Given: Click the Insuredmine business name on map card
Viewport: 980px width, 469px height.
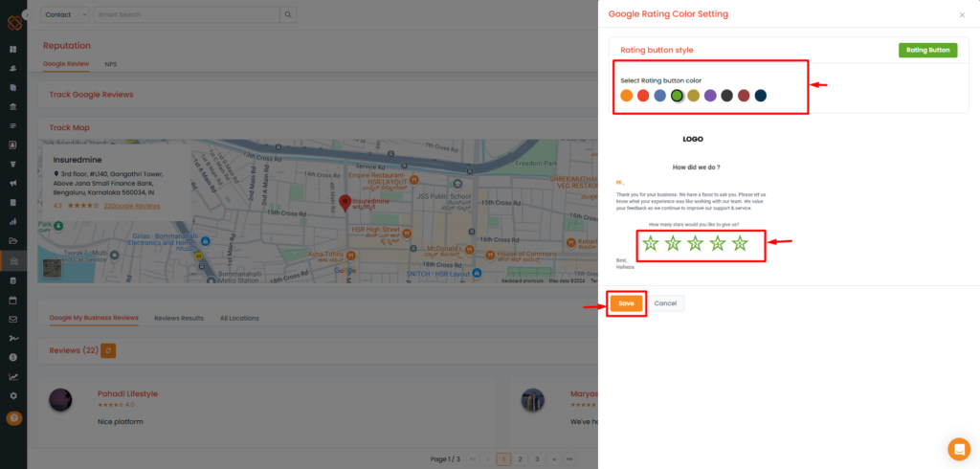Looking at the screenshot, I should (77, 160).
